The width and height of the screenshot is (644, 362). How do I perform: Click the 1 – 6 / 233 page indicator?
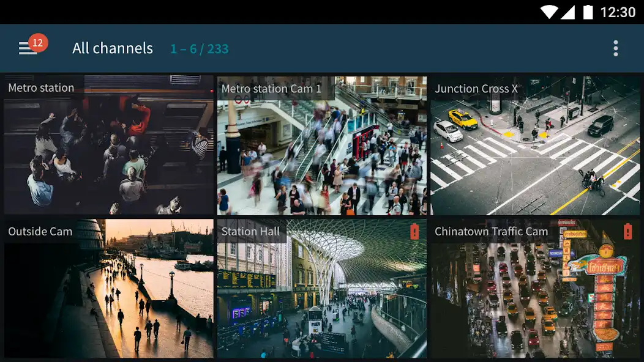tap(199, 49)
